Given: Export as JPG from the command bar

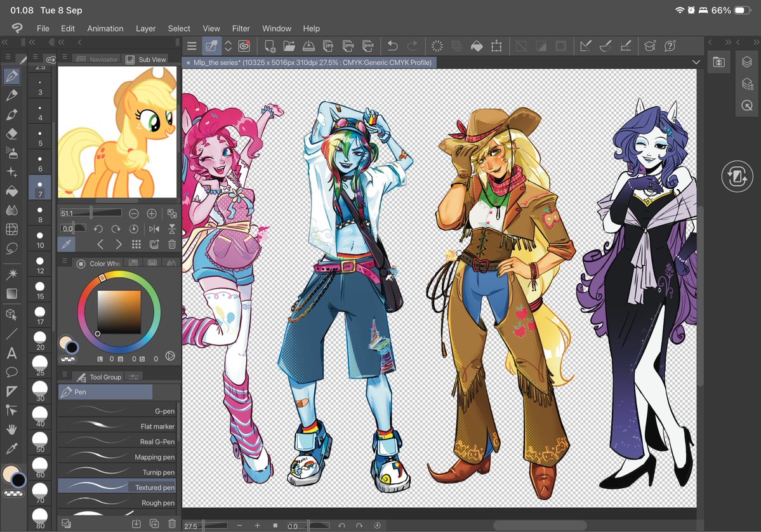Looking at the screenshot, I should coord(329,46).
